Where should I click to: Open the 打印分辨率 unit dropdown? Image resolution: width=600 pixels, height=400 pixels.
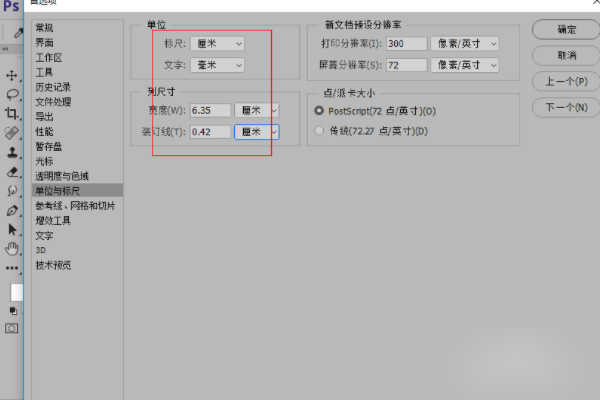coord(465,44)
